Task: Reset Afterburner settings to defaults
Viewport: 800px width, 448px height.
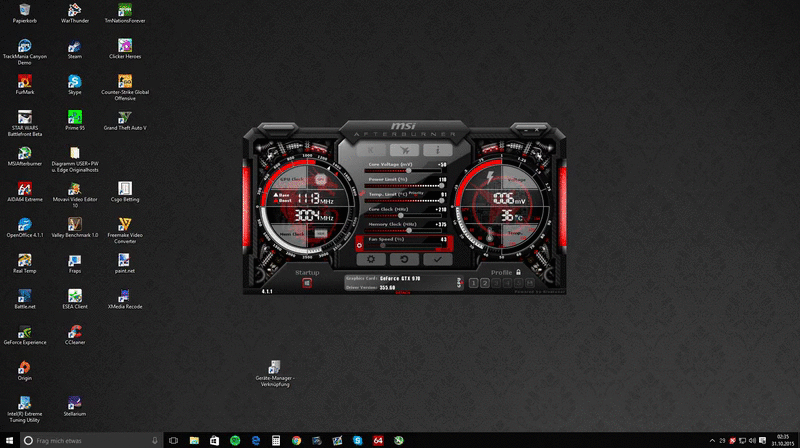Action: pyautogui.click(x=404, y=259)
